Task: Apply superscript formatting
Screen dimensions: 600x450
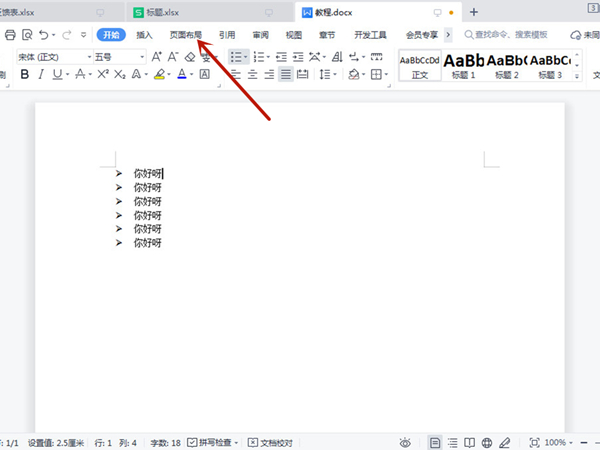Action: (x=102, y=74)
